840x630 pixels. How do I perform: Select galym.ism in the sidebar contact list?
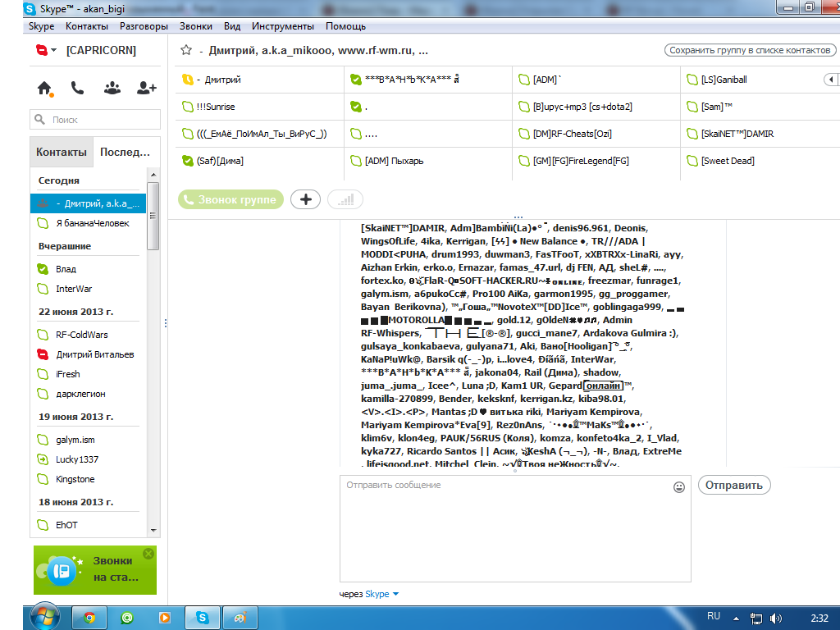[88, 440]
